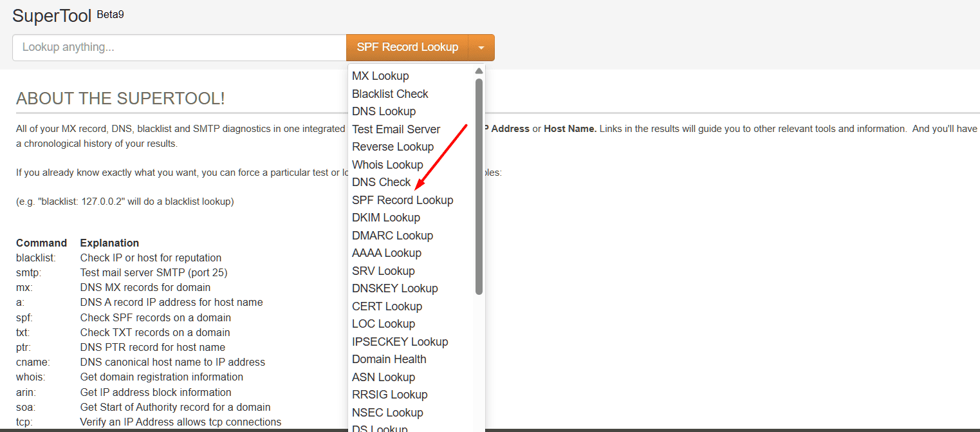Select AAAA Lookup option
Image resolution: width=980 pixels, height=432 pixels.
(386, 253)
